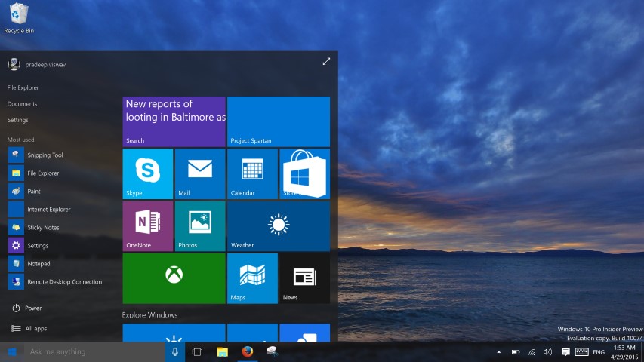The width and height of the screenshot is (644, 362).
Task: Open the Power options menu
Action: (32, 308)
